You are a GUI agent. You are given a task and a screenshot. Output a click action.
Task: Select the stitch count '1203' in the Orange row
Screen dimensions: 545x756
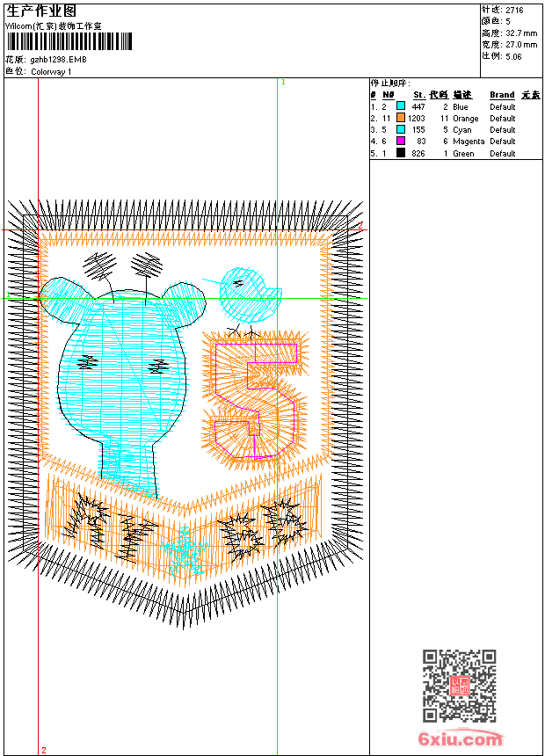(417, 118)
